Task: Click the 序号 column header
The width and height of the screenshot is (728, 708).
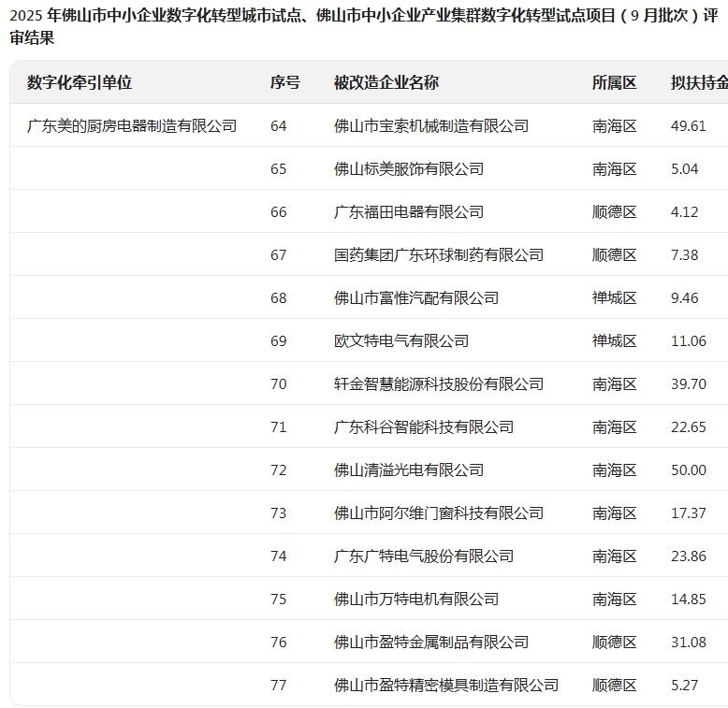Action: [x=284, y=82]
